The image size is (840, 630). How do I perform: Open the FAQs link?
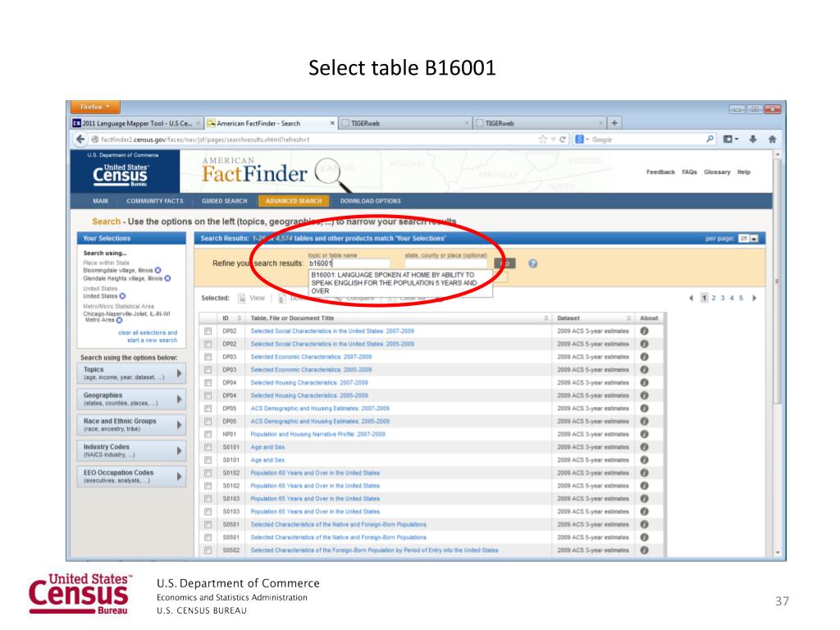689,172
